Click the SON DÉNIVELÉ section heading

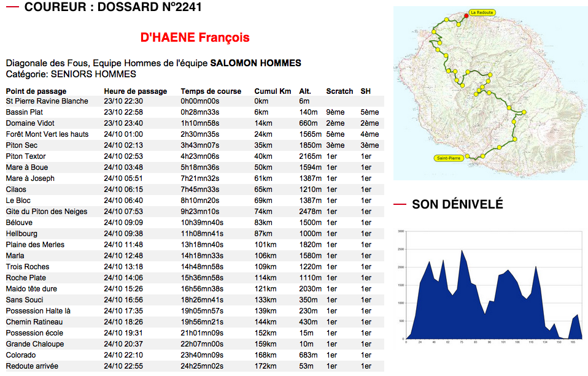click(457, 204)
